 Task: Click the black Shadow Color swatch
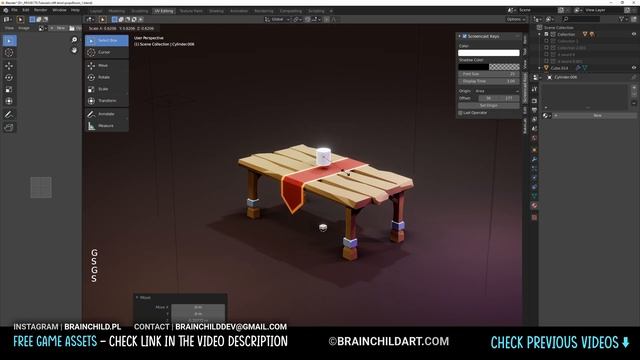(x=473, y=67)
